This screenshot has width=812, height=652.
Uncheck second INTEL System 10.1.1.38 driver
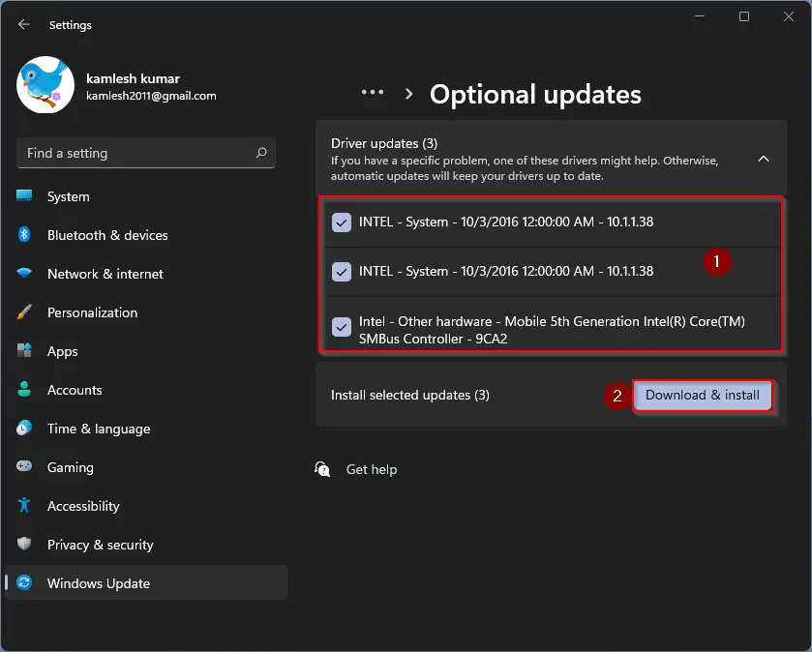pos(342,272)
